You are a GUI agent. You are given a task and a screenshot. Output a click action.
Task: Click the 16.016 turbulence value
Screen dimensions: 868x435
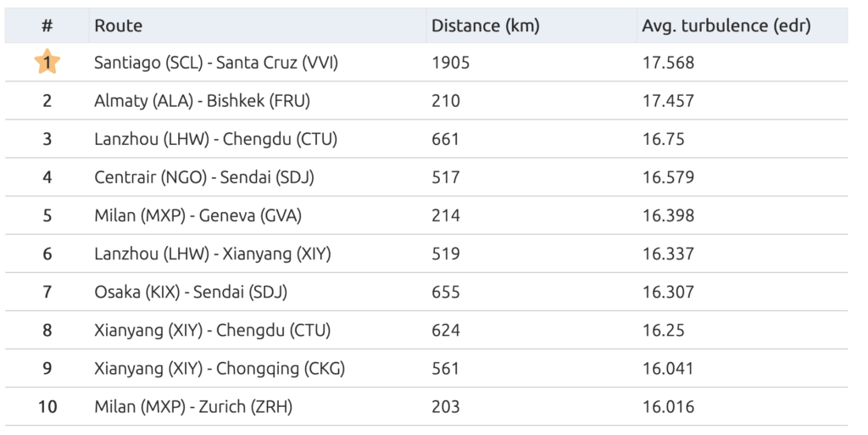(x=668, y=406)
